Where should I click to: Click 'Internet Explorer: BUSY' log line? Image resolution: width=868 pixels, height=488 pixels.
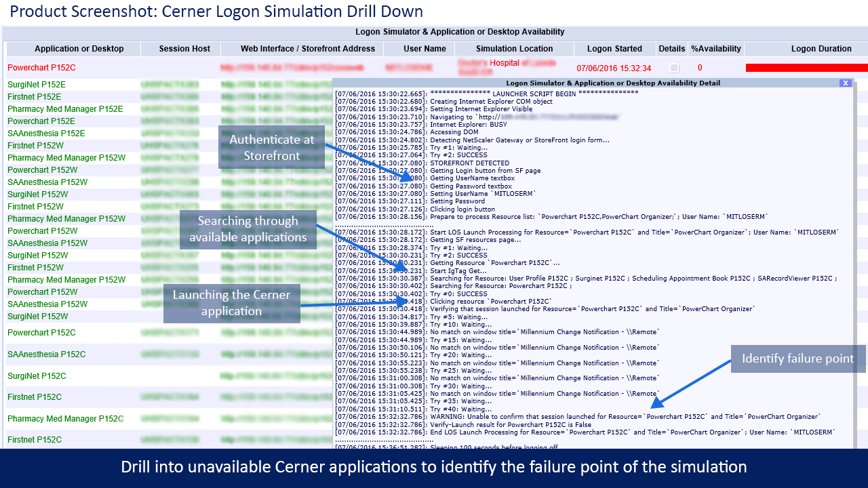click(421, 125)
